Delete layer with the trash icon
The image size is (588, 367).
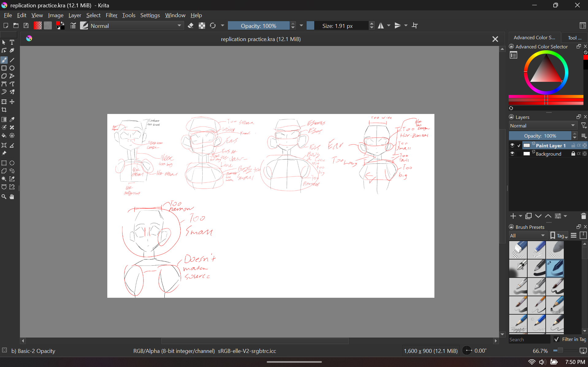coord(583,216)
